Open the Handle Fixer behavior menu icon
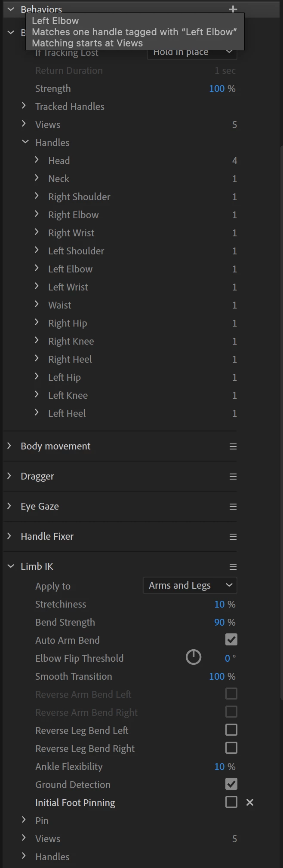 [x=233, y=537]
